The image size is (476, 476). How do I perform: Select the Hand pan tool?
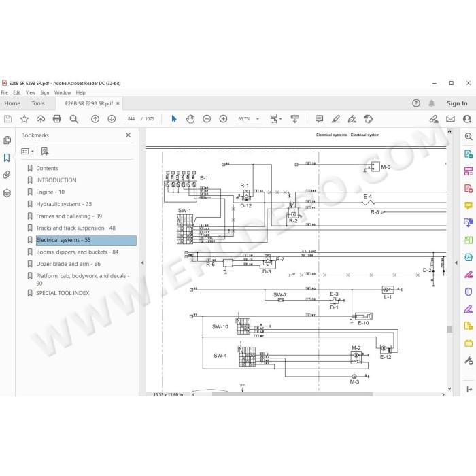190,119
